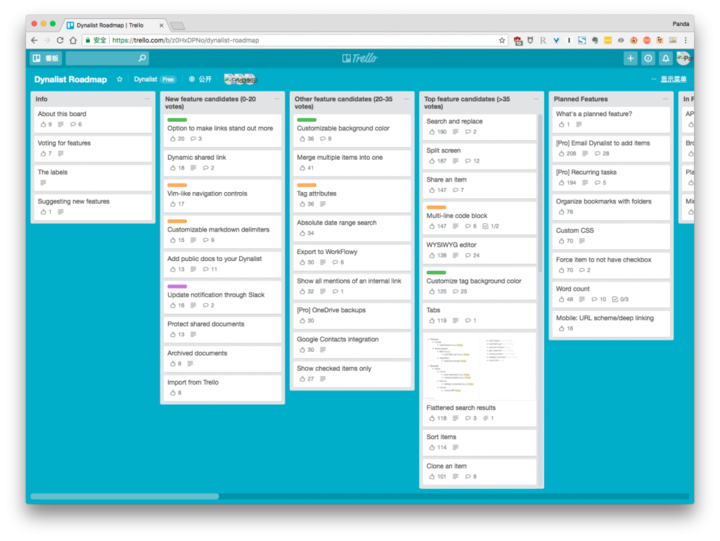Close the Dynalist Roadmap tab

(x=161, y=25)
